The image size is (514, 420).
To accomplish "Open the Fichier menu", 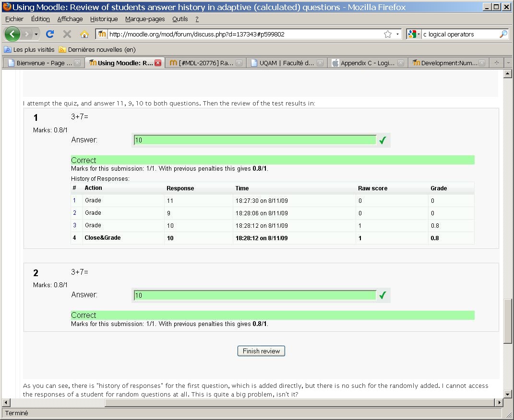I will click(x=14, y=19).
